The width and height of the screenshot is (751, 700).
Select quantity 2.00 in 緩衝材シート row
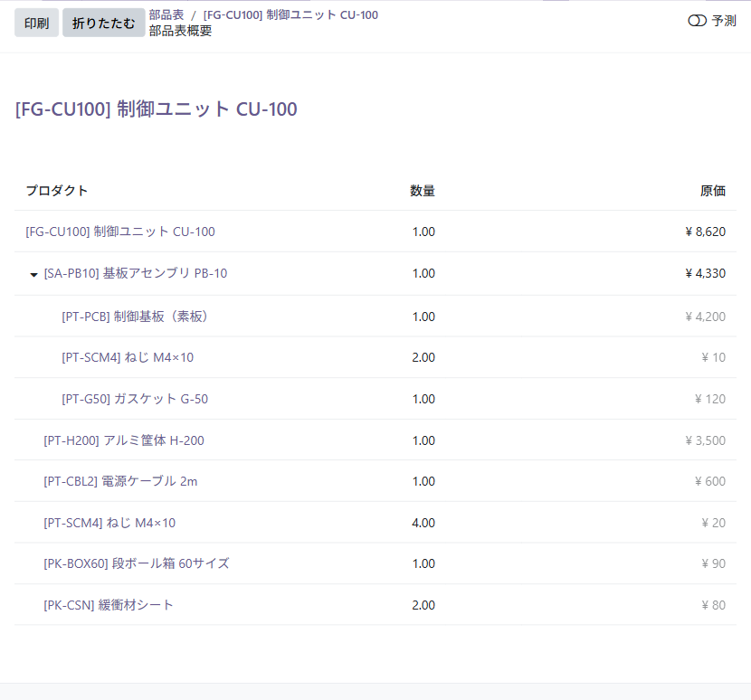423,605
